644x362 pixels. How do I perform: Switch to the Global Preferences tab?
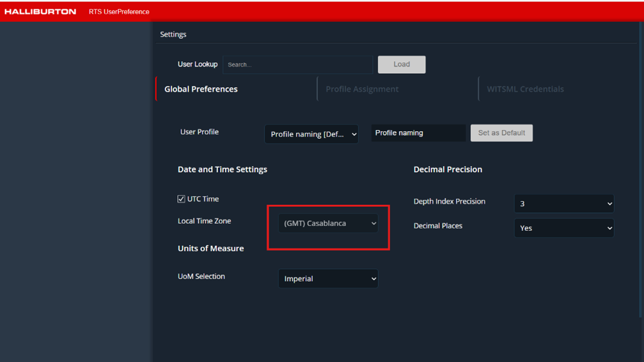coord(201,89)
